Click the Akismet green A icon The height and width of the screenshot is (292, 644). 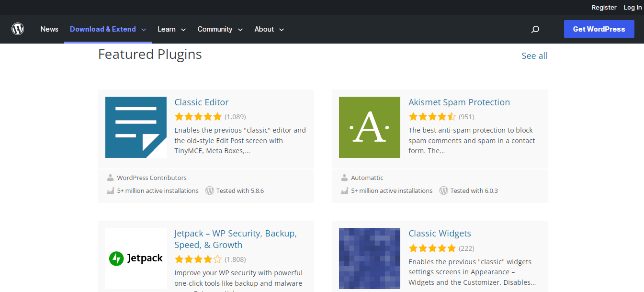(x=369, y=127)
